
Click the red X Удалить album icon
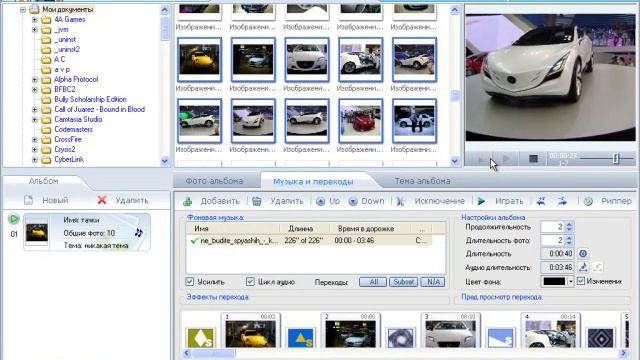point(102,200)
